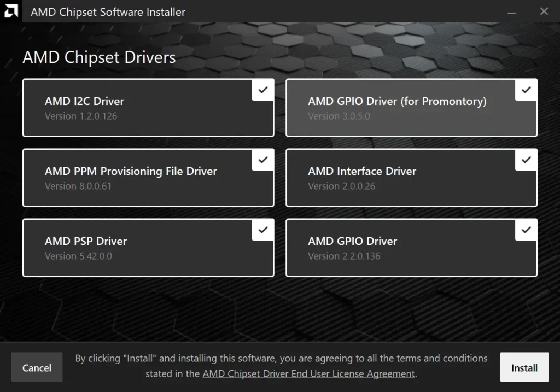Toggle the AMD Interface Driver checkbox

tap(526, 160)
